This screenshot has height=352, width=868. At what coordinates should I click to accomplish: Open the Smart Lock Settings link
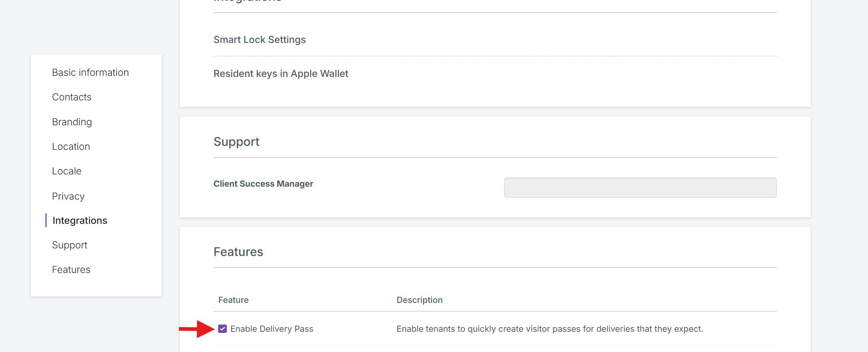pyautogui.click(x=259, y=40)
